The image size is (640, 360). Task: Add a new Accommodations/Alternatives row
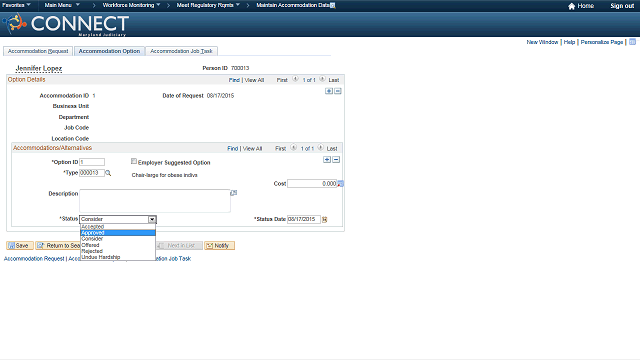pyautogui.click(x=327, y=160)
